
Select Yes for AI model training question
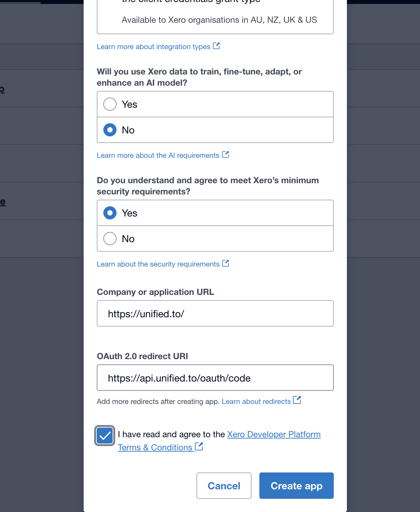110,104
